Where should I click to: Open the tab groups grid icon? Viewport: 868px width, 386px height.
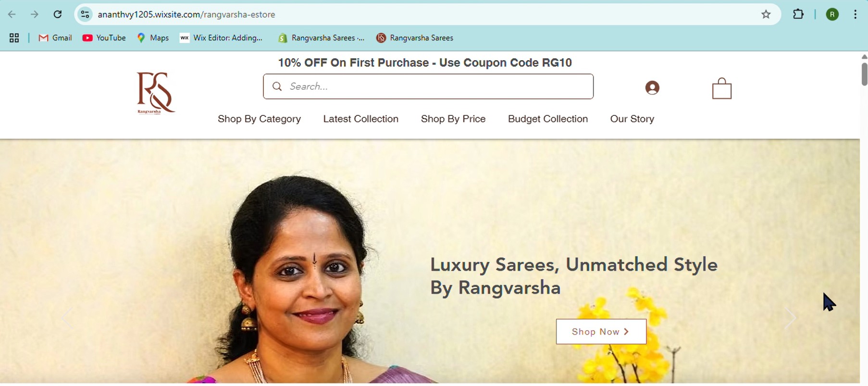(14, 38)
